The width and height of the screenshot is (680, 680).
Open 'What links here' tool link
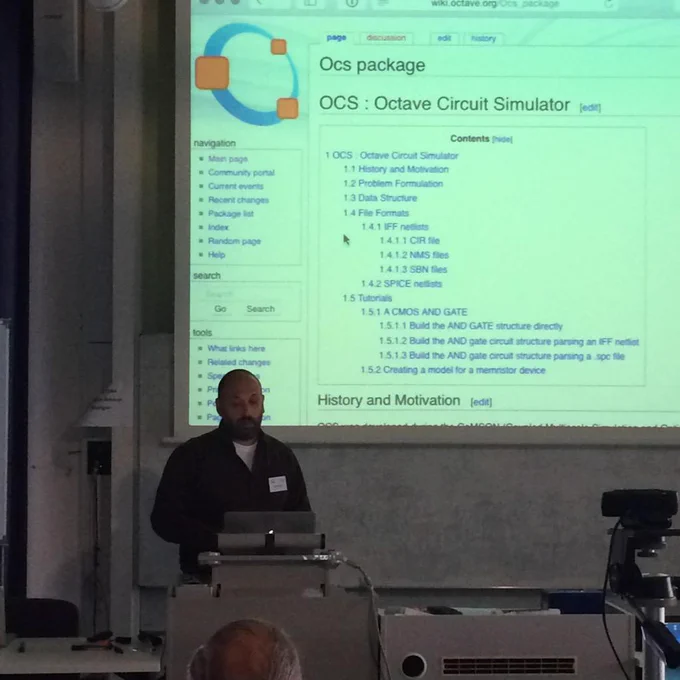coord(236,348)
